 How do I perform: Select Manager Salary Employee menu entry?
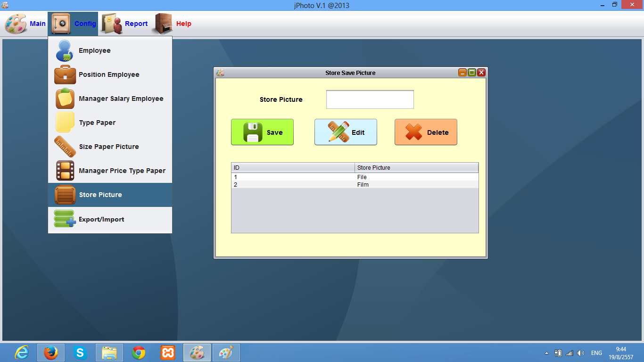[110, 99]
